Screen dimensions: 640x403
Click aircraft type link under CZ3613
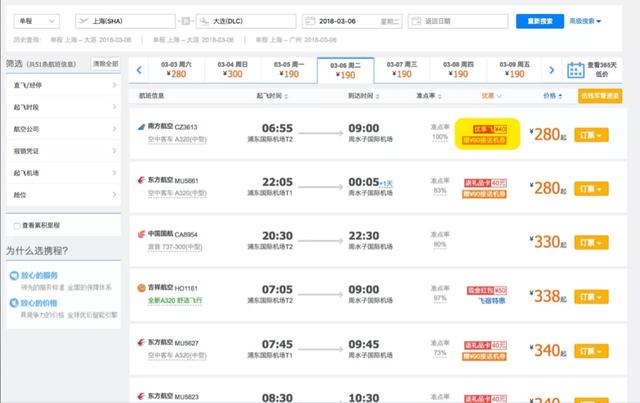click(x=177, y=140)
